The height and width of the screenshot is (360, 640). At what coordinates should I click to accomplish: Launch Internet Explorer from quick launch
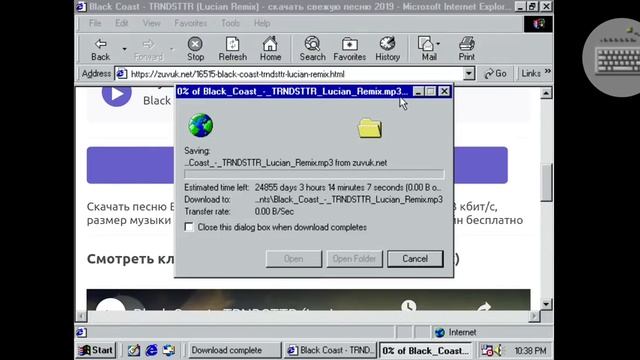click(151, 350)
